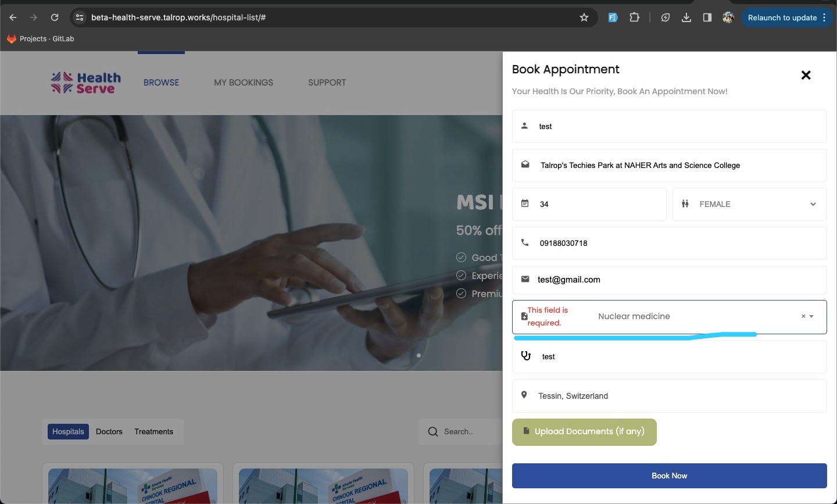The image size is (837, 504).
Task: Click Upload Documents (if any) button
Action: pyautogui.click(x=584, y=432)
